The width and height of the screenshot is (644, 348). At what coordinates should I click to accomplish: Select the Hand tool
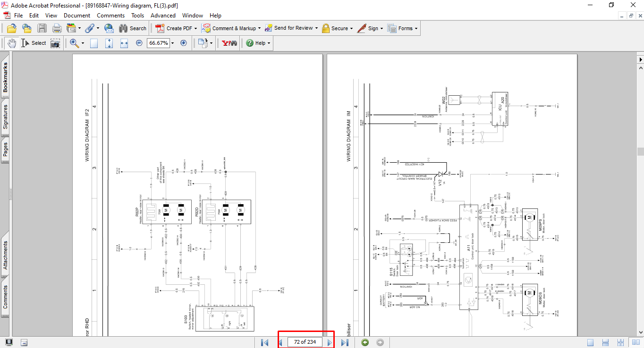(11, 43)
